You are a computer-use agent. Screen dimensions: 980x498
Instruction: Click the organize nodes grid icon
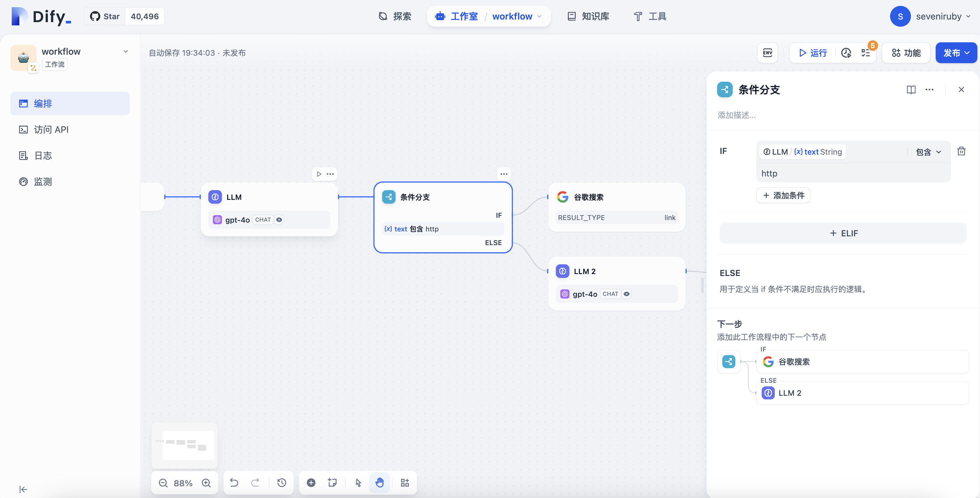[405, 483]
